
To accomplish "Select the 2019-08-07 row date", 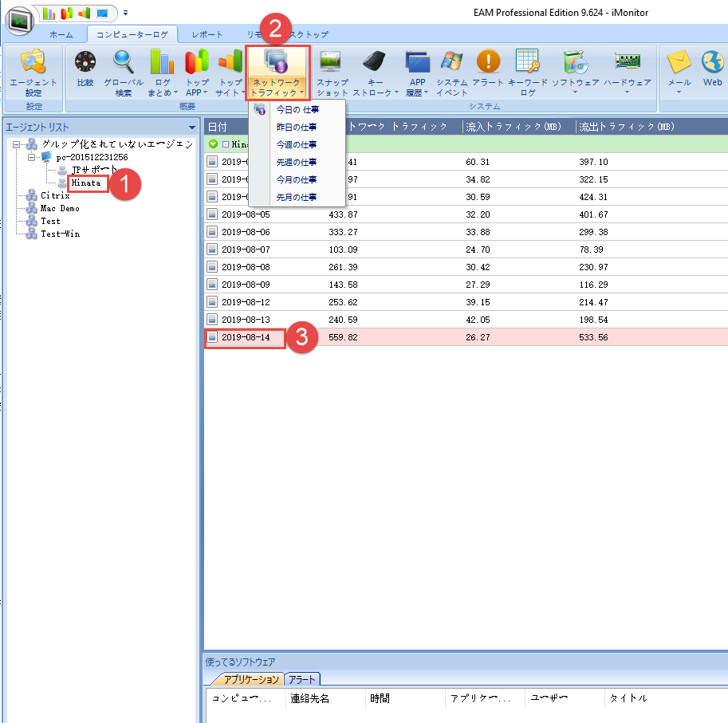I will pos(246,250).
